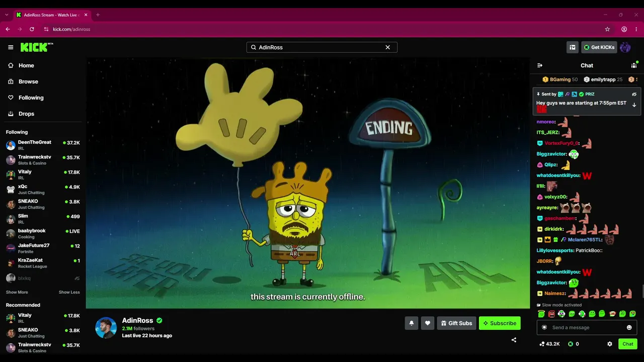The width and height of the screenshot is (644, 362).
Task: Click the search box containing AdinRoss
Action: pyautogui.click(x=322, y=47)
